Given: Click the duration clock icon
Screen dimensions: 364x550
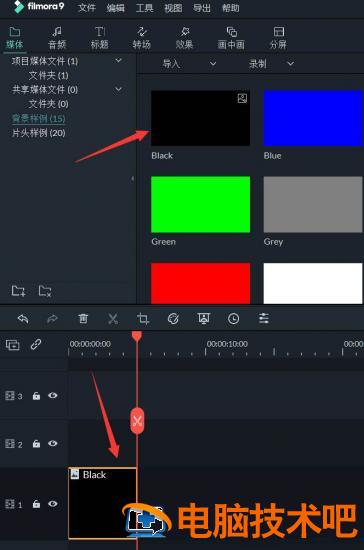Looking at the screenshot, I should point(234,319).
